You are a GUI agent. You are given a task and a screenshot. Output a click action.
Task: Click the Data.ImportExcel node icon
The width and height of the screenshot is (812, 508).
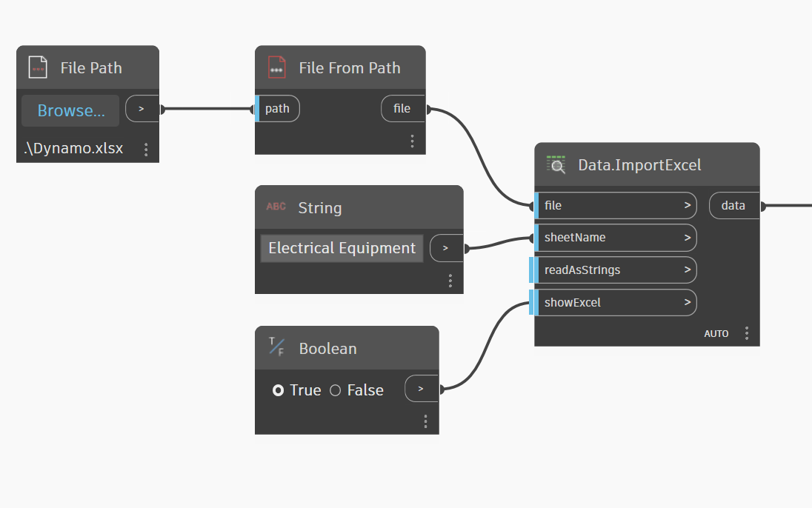tap(556, 164)
